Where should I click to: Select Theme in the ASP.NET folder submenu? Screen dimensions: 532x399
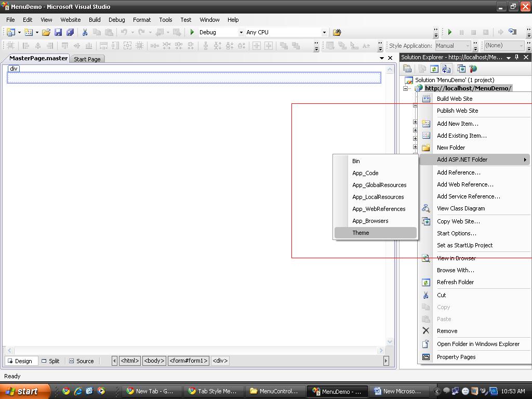(x=375, y=233)
